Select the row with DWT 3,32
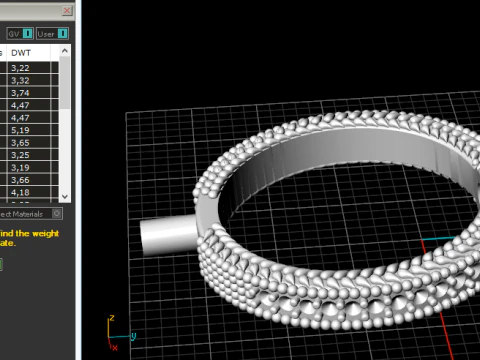The height and width of the screenshot is (360, 480). [29, 80]
